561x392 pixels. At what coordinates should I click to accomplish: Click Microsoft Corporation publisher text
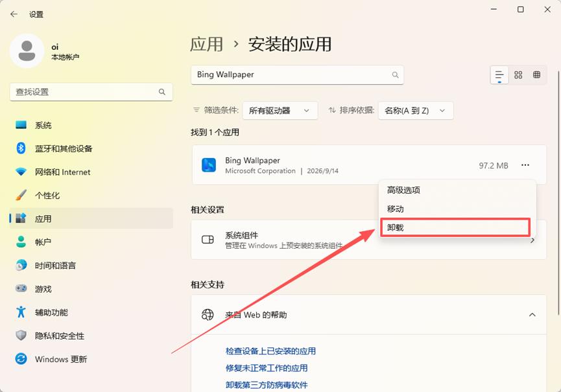coord(260,171)
